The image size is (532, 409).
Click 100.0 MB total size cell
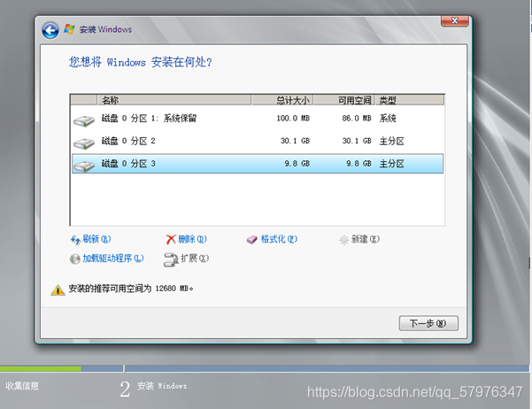(293, 119)
